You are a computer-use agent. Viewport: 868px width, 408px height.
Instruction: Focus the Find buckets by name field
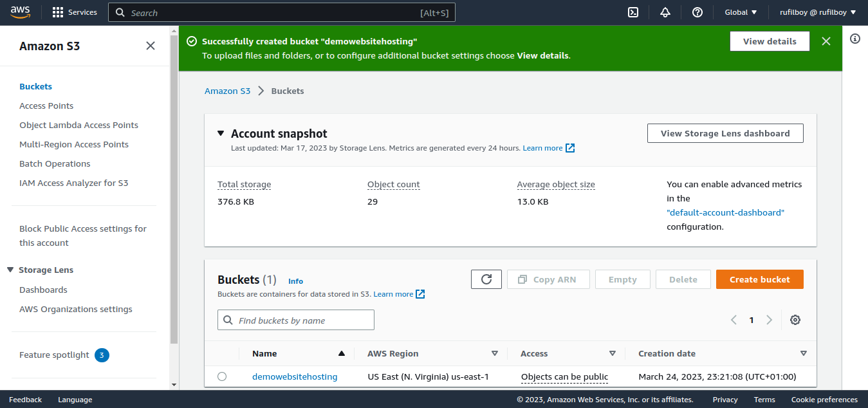tap(296, 320)
